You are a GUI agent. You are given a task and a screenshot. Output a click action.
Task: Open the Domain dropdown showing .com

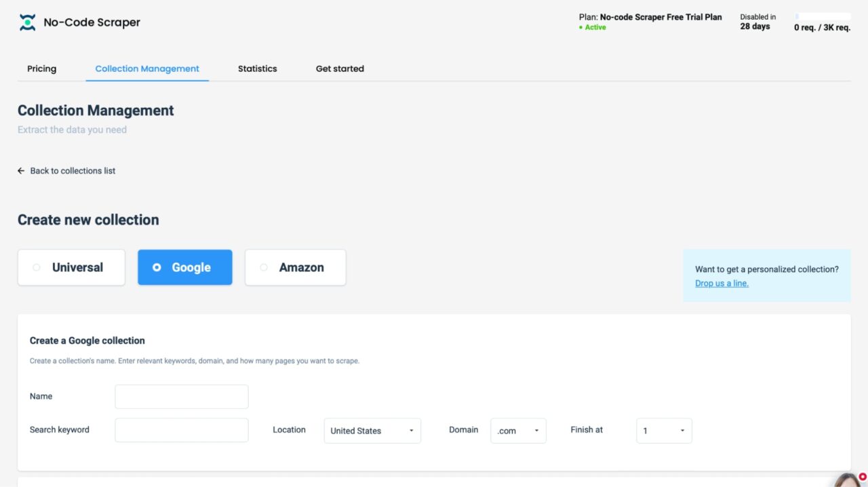point(518,431)
